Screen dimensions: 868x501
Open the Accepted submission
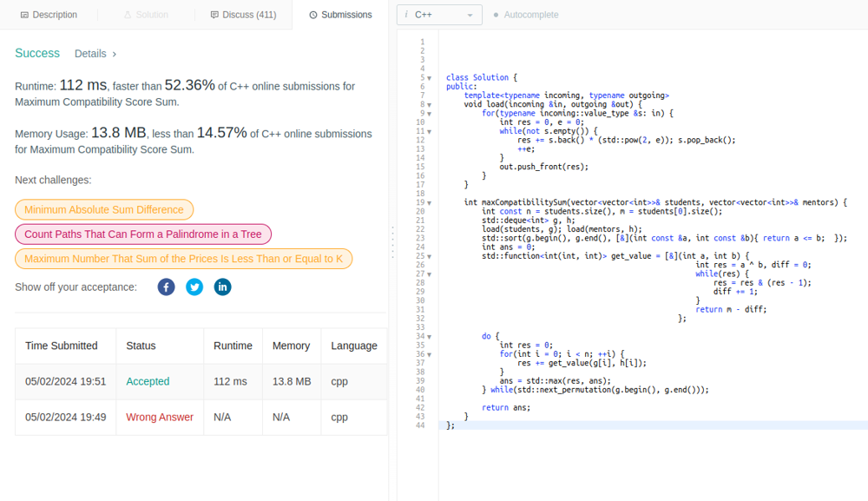[x=148, y=381]
